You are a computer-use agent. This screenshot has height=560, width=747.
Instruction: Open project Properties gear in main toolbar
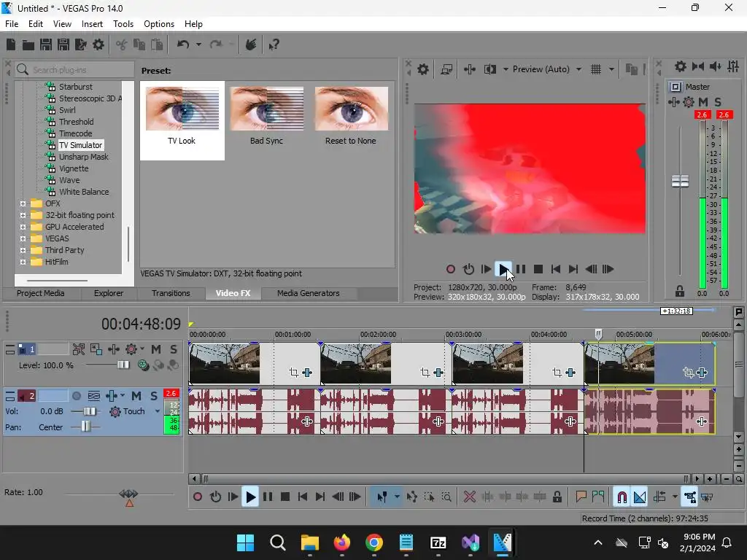tap(98, 44)
